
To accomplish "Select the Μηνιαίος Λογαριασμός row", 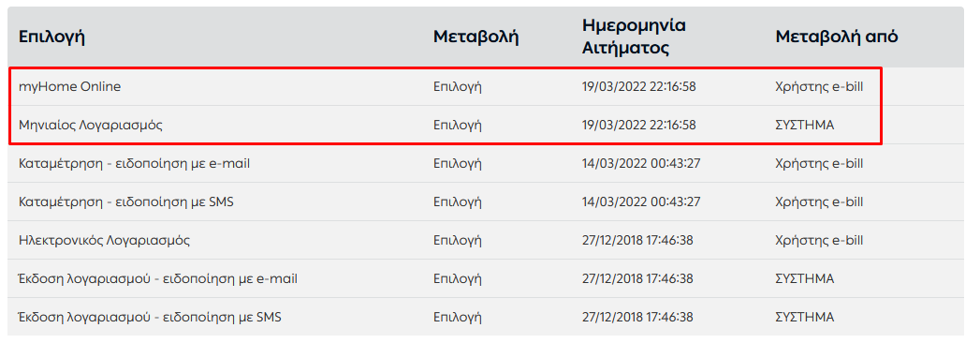I will click(x=486, y=126).
